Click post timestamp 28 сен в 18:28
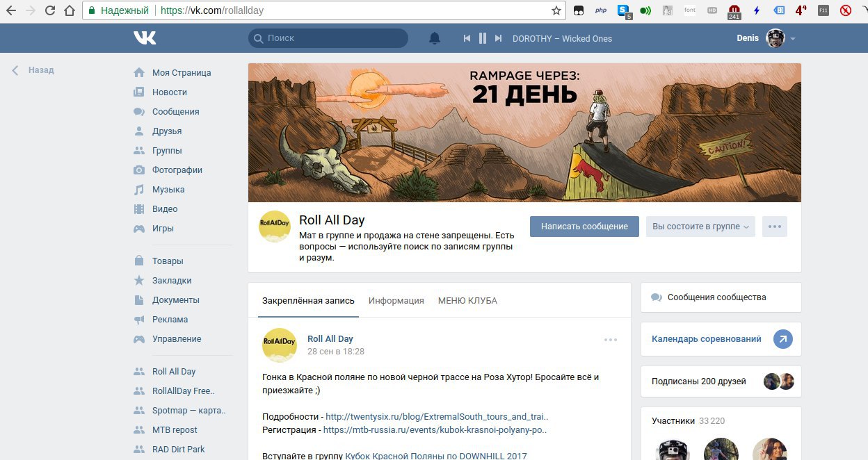The height and width of the screenshot is (460, 868). coord(336,352)
